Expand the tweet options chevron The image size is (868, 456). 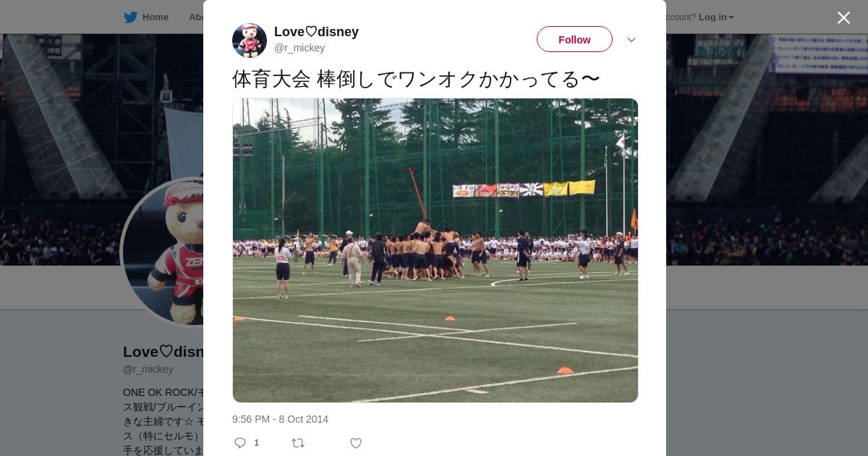tap(631, 40)
